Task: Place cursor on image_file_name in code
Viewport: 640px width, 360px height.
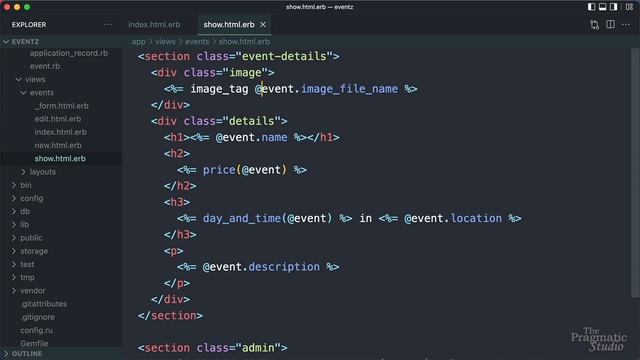Action: [349, 89]
